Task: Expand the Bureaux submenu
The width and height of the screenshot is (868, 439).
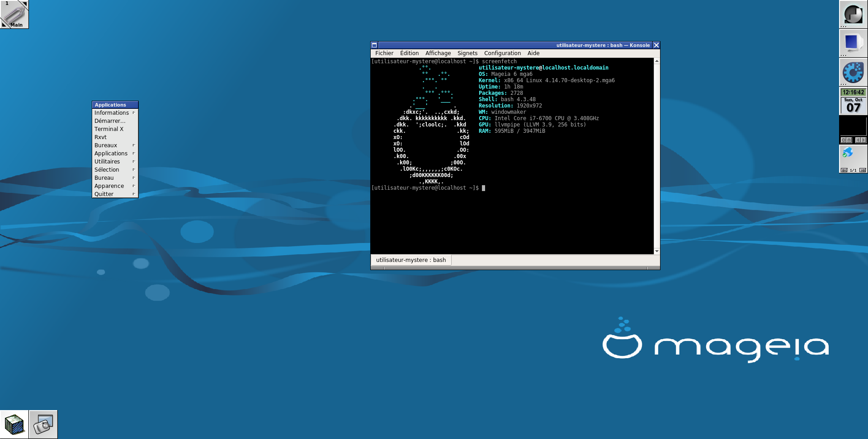Action: 115,145
